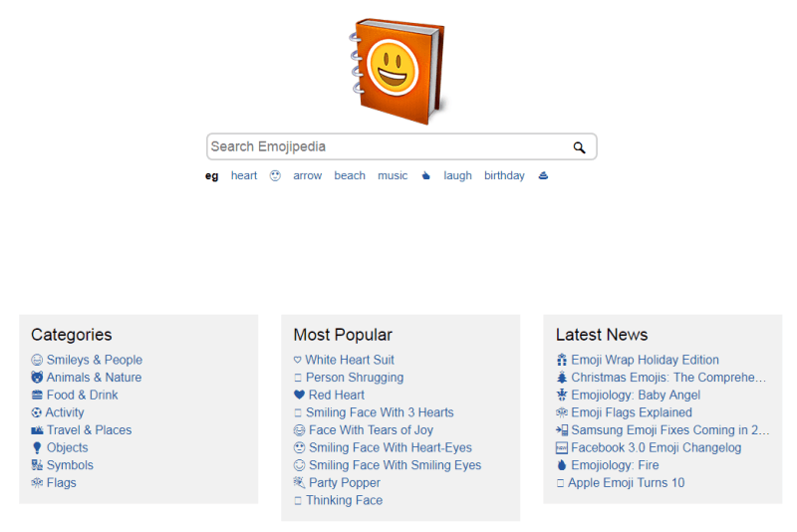797x532 pixels.
Task: Open the Party Popper emoji page
Action: (x=345, y=483)
